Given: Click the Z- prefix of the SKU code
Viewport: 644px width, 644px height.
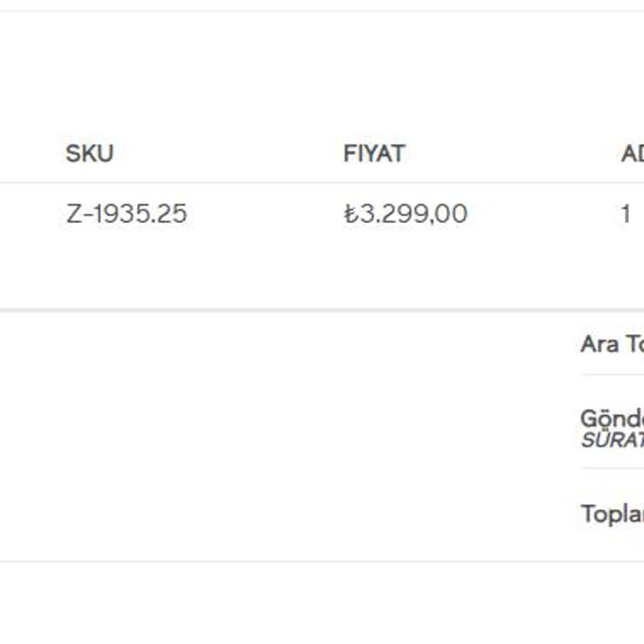Looking at the screenshot, I should (77, 214).
